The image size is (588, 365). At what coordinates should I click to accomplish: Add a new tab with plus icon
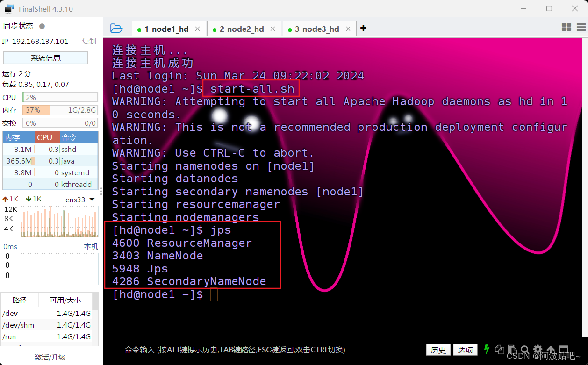tap(363, 28)
